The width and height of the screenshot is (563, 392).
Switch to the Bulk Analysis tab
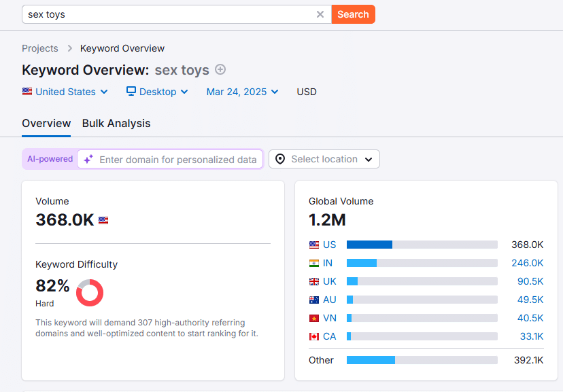116,124
